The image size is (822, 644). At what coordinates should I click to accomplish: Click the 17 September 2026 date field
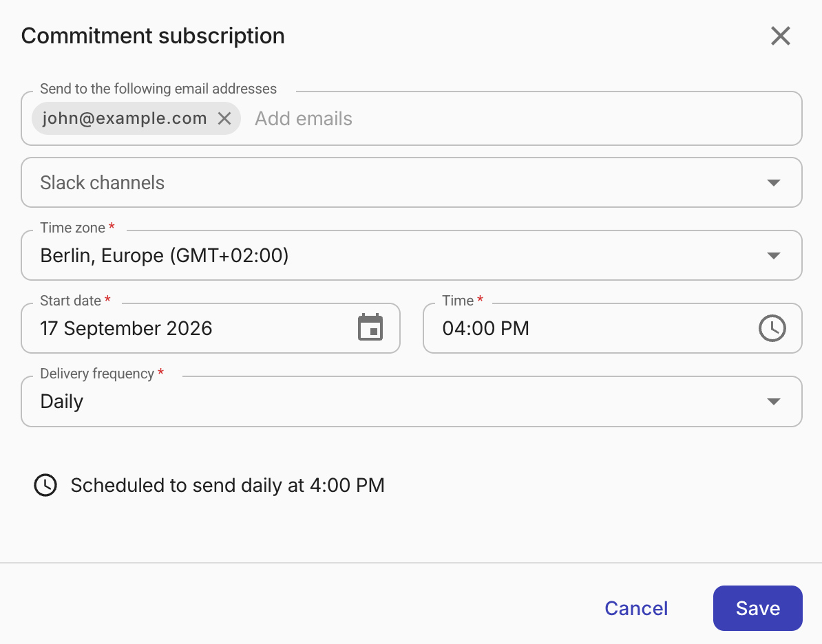point(211,328)
